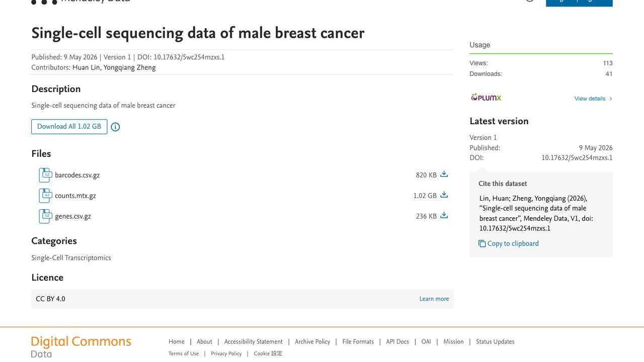Screen dimensions: 644x362
Task: Click the Downloads count 41
Action: (x=609, y=74)
